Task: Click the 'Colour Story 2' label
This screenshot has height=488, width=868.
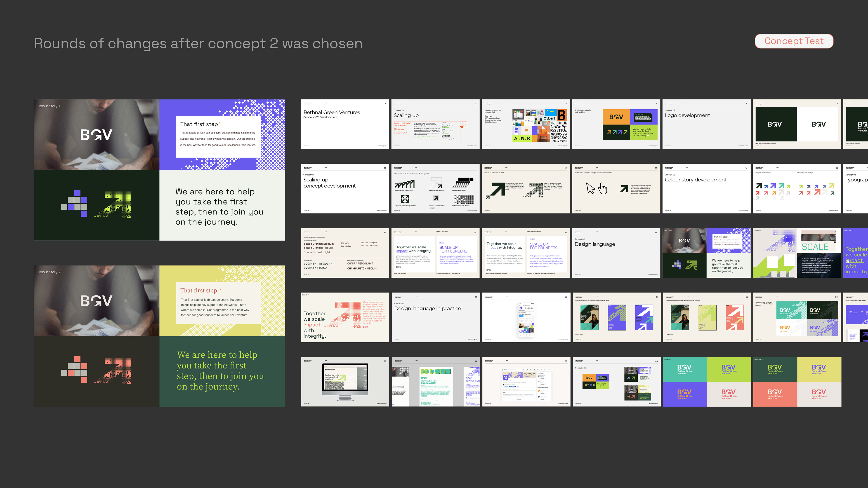Action: 49,272
